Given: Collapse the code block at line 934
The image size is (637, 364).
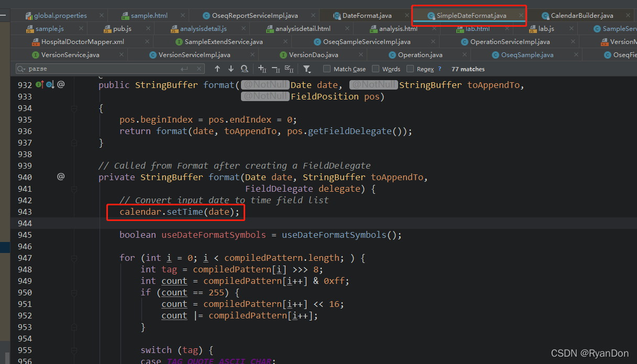Looking at the screenshot, I should point(74,108).
